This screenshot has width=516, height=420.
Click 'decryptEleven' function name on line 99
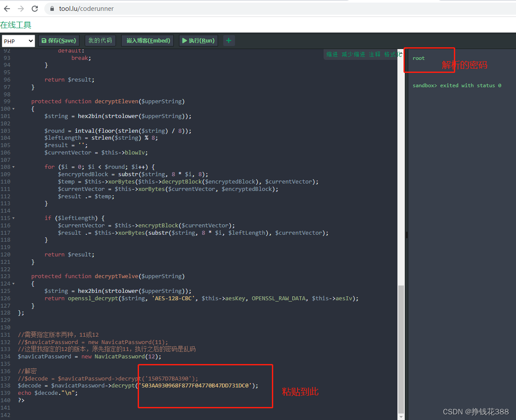tap(116, 102)
